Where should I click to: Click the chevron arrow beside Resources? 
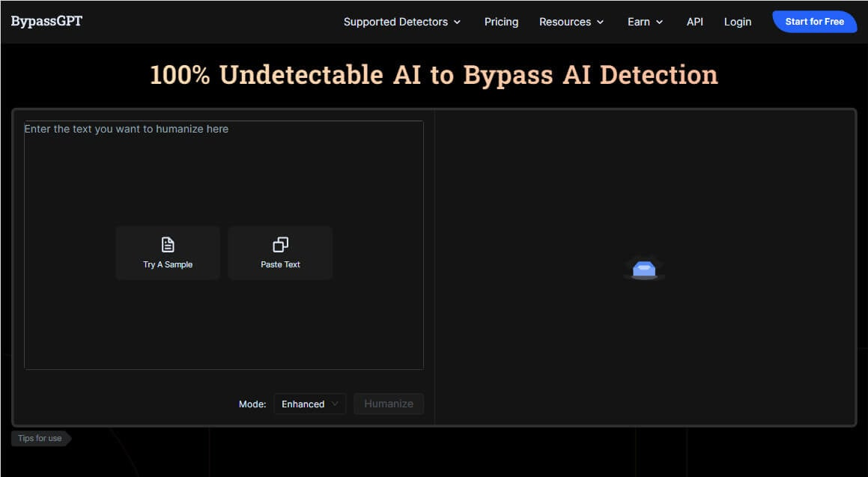click(x=600, y=22)
